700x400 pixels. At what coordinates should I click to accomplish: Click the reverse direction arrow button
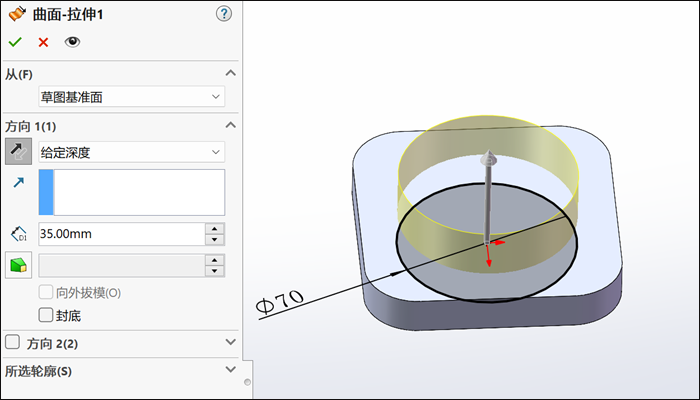[x=18, y=152]
